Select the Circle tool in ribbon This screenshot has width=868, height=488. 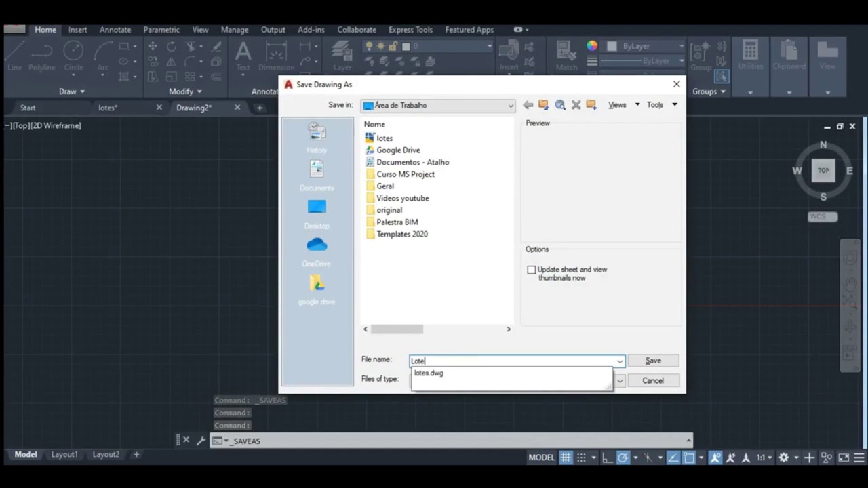pos(73,56)
